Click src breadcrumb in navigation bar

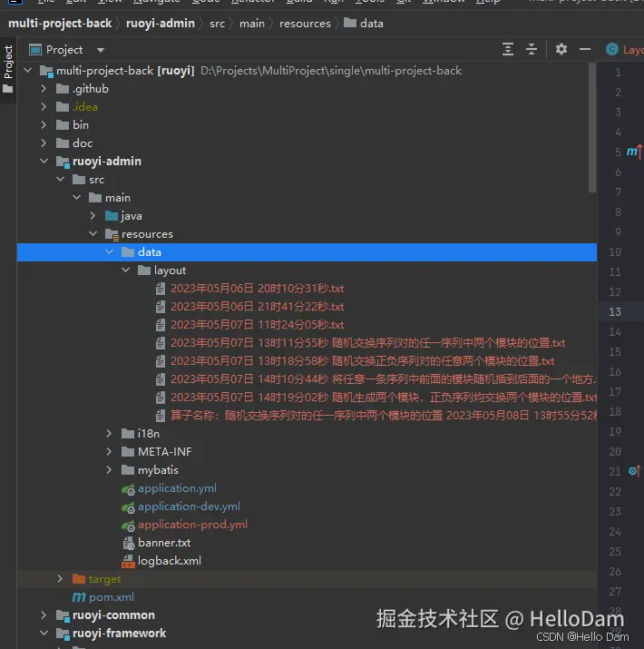(217, 24)
